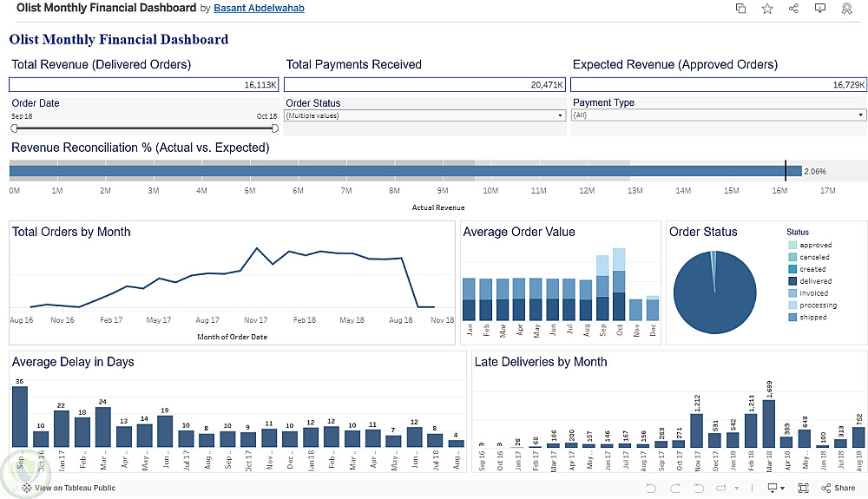The width and height of the screenshot is (868, 499).
Task: Click the Undo arrow in bottom toolbar
Action: (650, 489)
